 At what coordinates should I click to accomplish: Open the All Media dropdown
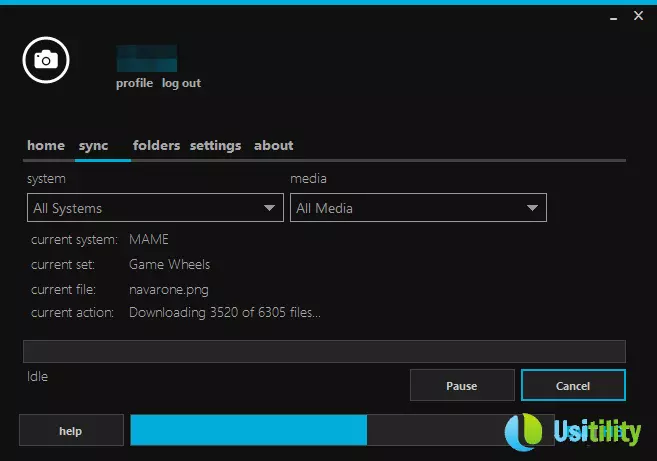click(x=418, y=208)
